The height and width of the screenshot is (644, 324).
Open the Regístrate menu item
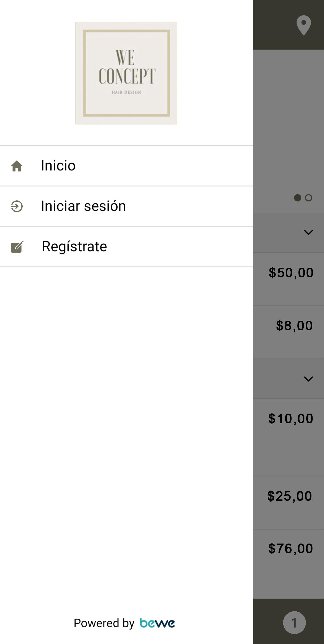pyautogui.click(x=127, y=247)
